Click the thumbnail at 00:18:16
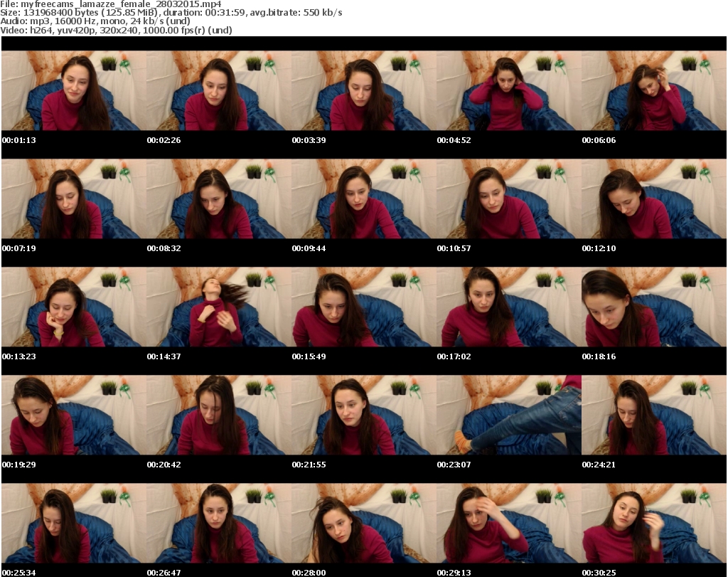 (x=654, y=307)
